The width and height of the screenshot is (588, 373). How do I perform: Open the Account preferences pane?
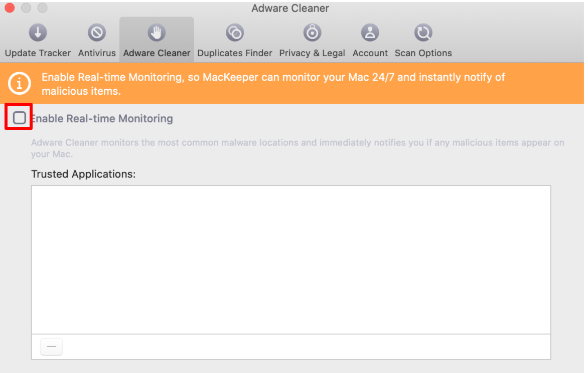click(370, 40)
